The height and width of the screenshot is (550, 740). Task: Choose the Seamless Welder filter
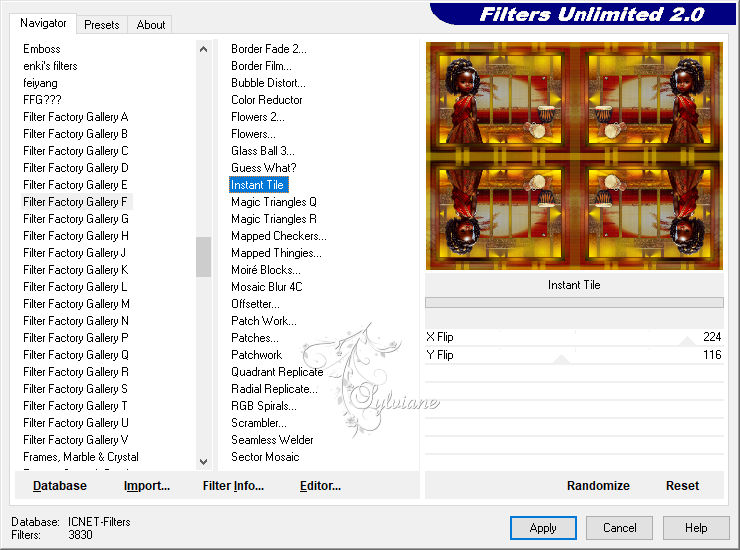tap(272, 440)
